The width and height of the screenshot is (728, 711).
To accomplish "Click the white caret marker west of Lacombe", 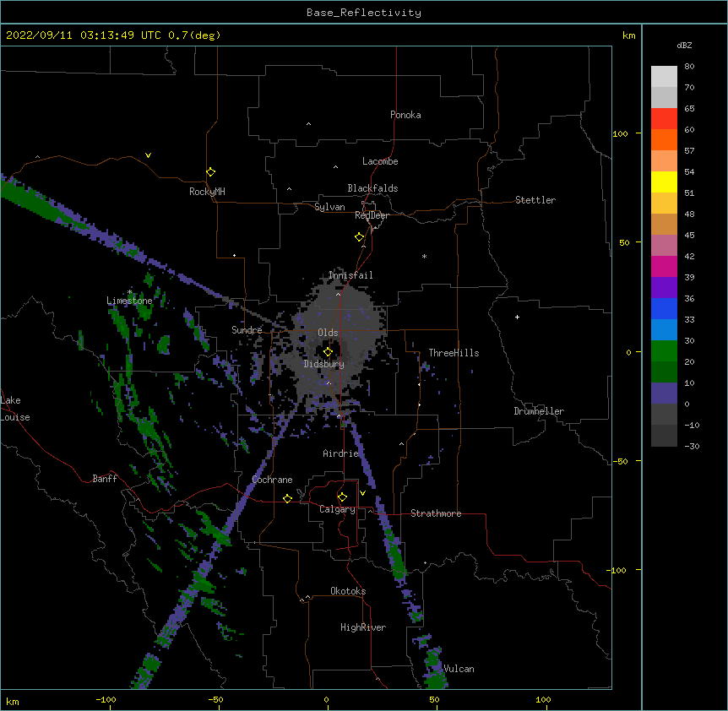I will (x=335, y=166).
